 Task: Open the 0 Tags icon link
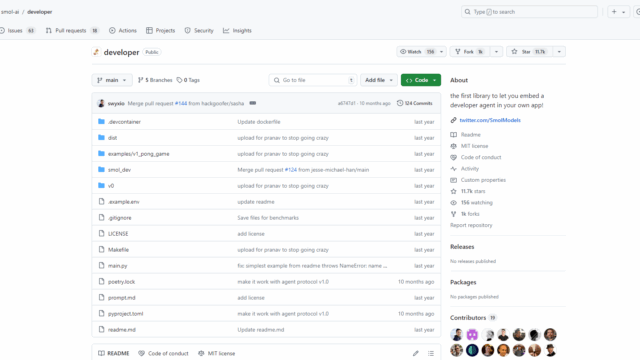coord(179,80)
